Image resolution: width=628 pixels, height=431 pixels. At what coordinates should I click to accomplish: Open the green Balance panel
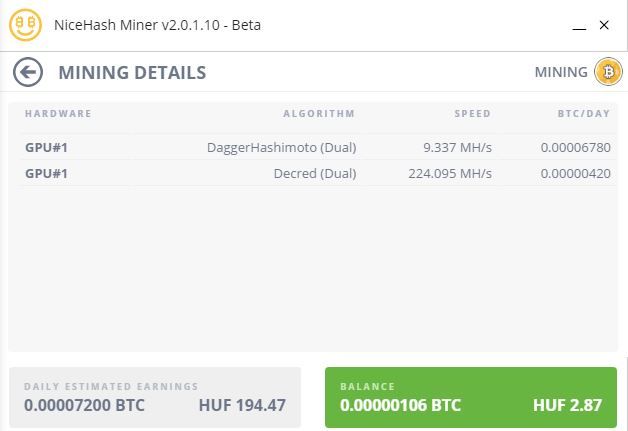pyautogui.click(x=470, y=397)
